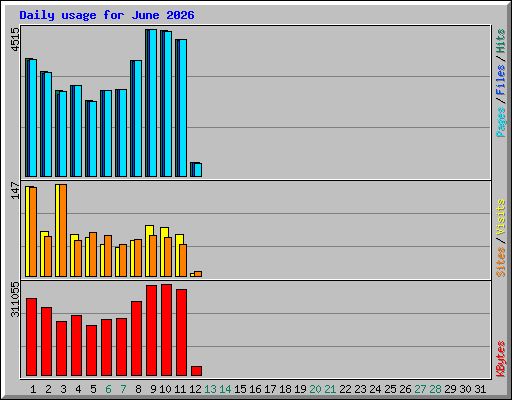The image size is (512, 400).
Task: Click day label 1 on the x-axis
Action: (33, 389)
